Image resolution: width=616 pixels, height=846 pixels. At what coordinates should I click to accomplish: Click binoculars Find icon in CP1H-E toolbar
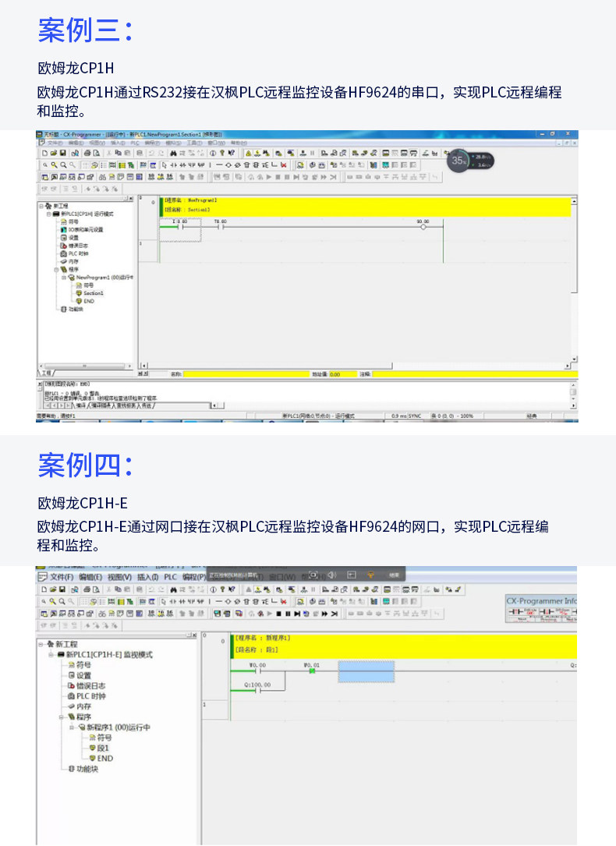click(174, 589)
